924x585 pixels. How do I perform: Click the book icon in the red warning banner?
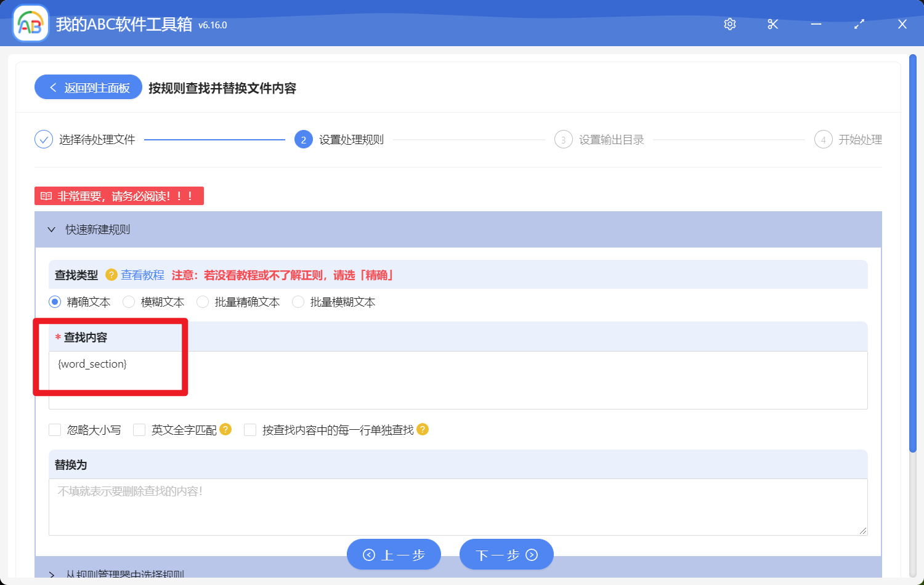click(x=46, y=195)
